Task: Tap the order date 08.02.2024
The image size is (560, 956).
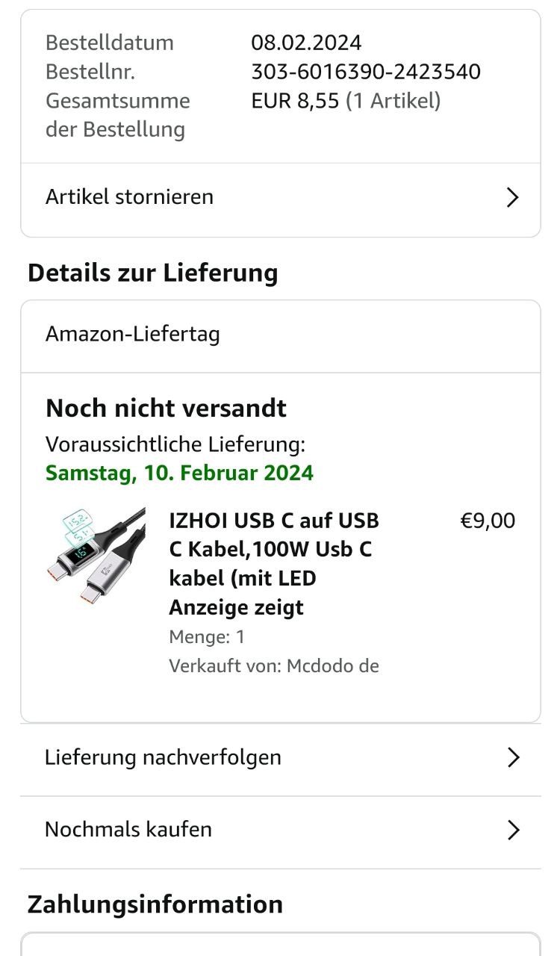Action: 306,43
